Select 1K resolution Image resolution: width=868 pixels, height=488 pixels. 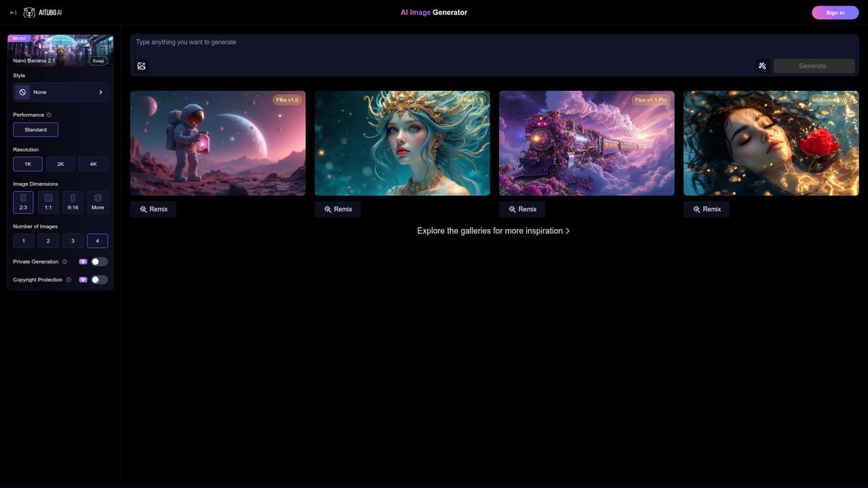point(28,164)
